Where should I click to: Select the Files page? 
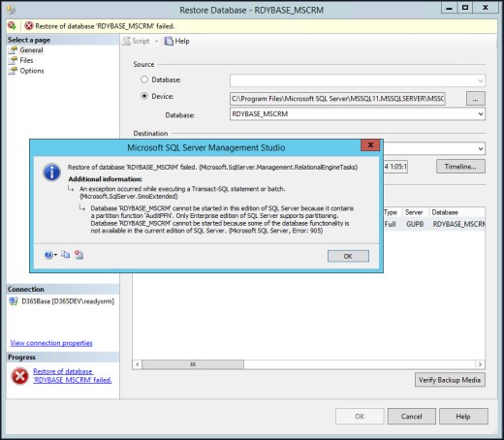[x=26, y=60]
